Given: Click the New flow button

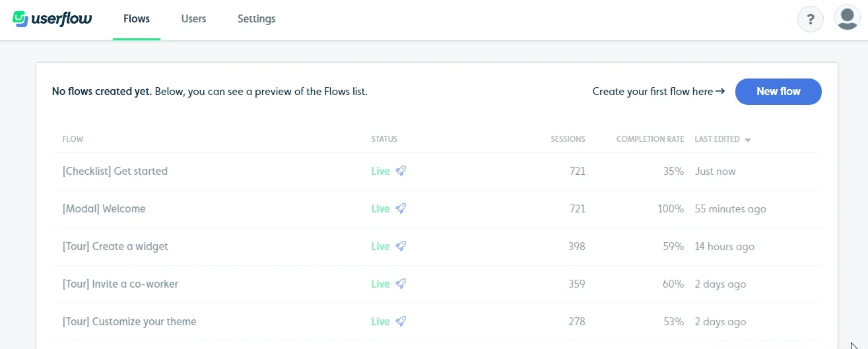Looking at the screenshot, I should coord(778,92).
